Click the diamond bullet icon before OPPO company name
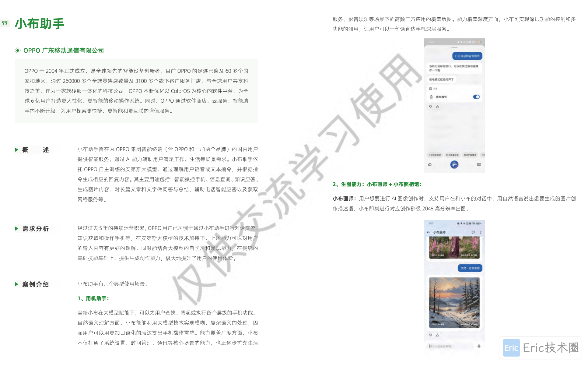This screenshot has height=366, width=588. pyautogui.click(x=18, y=51)
